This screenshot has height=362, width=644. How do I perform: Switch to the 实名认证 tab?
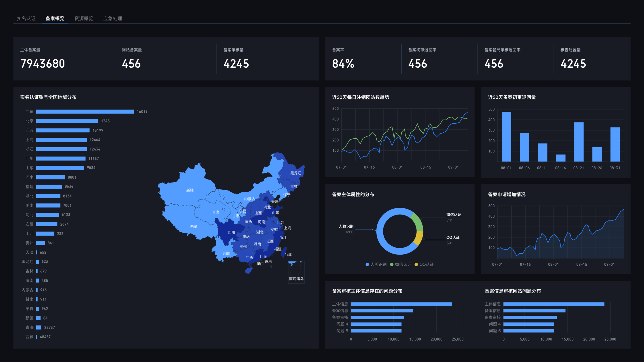[x=26, y=19]
